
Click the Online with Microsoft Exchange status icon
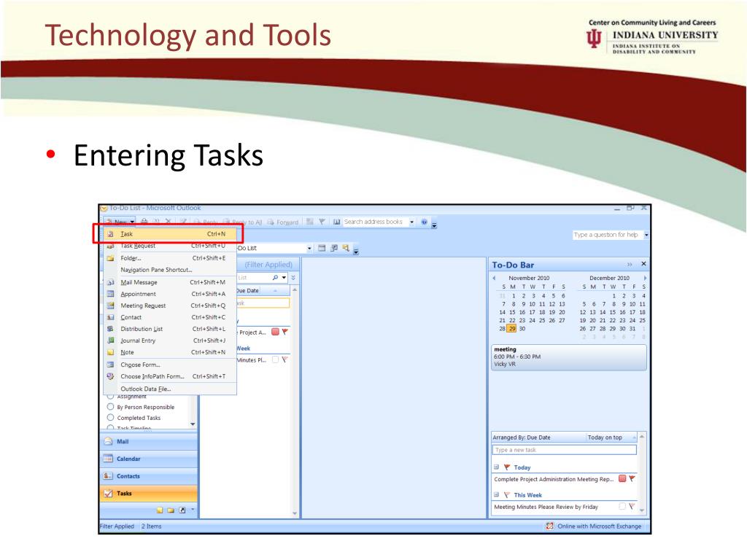549,526
